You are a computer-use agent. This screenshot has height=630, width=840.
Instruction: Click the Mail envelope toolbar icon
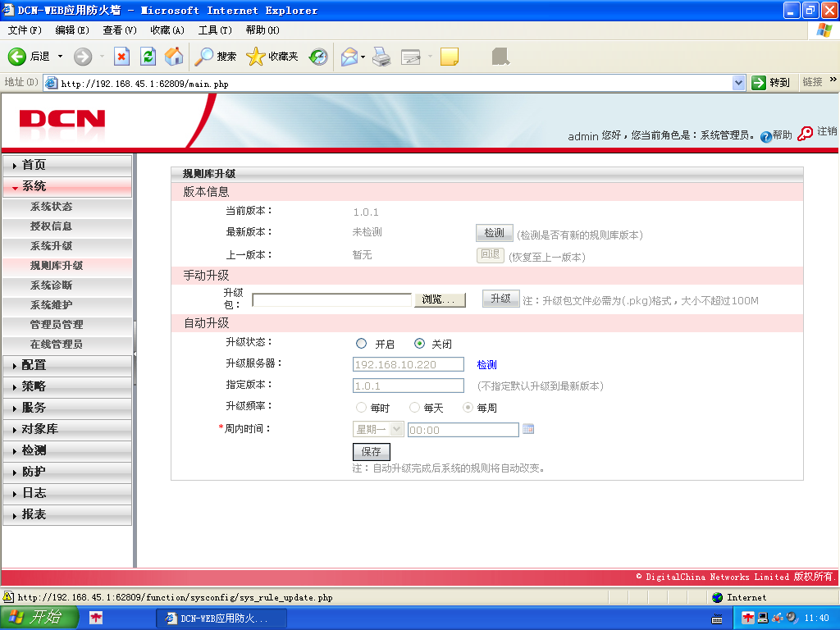point(349,57)
